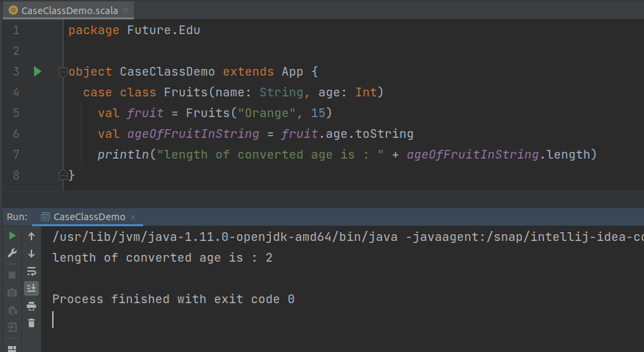
Task: Select the CaseClassDemo run tab
Action: coord(88,217)
